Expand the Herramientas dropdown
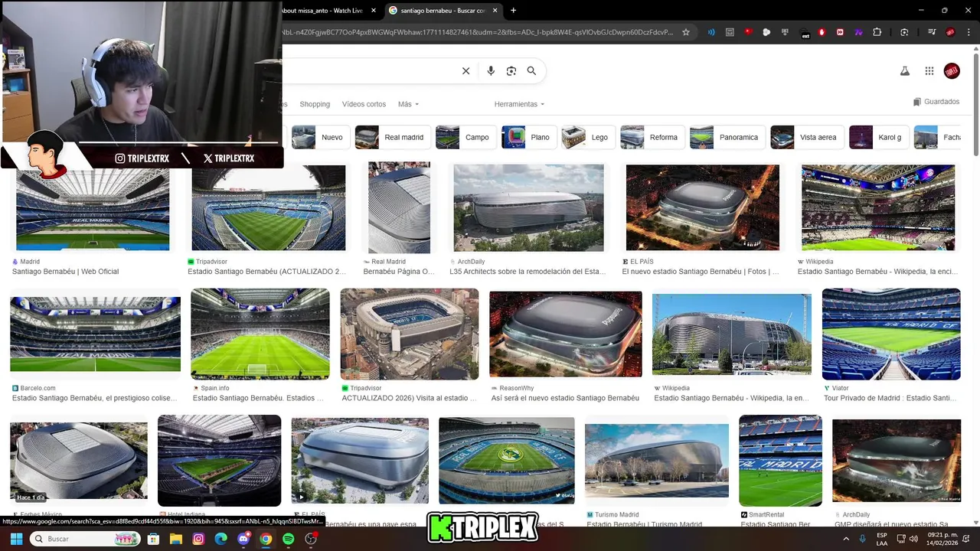This screenshot has height=551, width=980. click(519, 104)
